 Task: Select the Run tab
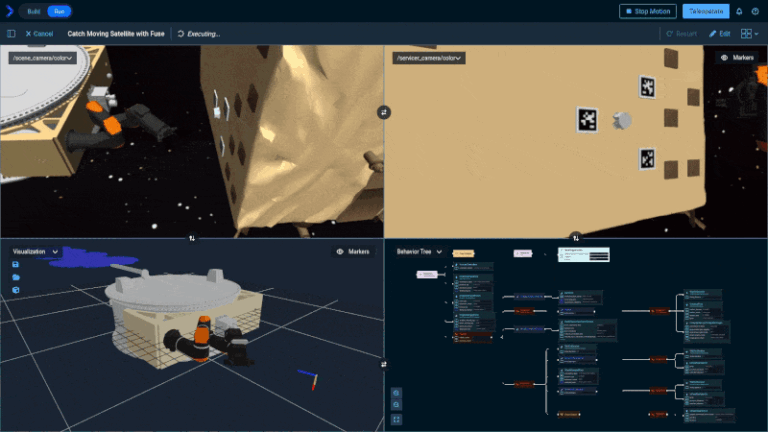tap(61, 11)
